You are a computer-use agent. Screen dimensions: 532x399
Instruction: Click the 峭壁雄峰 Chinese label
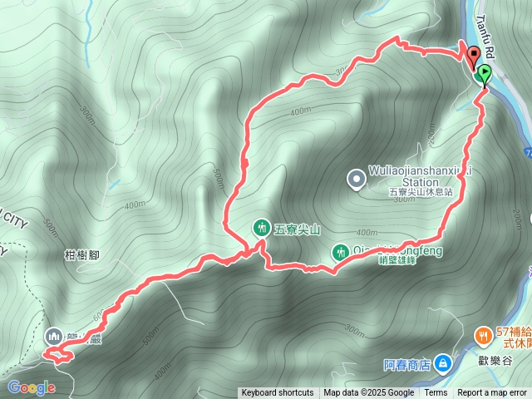[397, 260]
